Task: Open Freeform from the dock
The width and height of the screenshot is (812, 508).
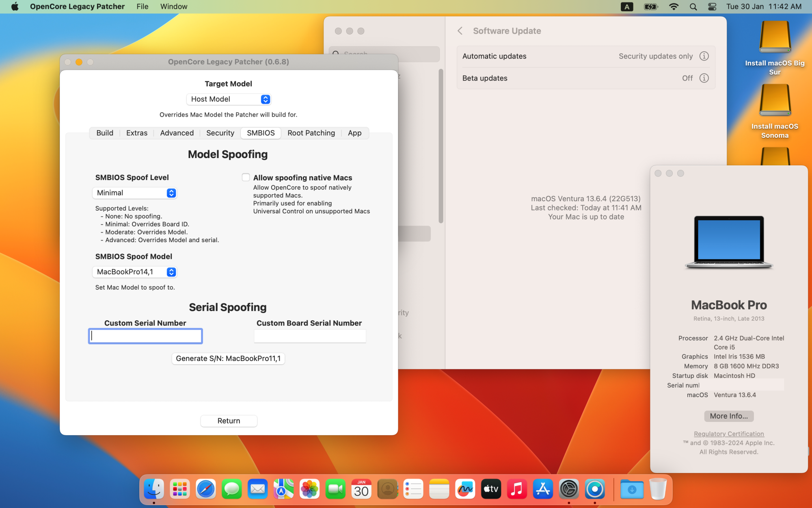Action: click(465, 489)
